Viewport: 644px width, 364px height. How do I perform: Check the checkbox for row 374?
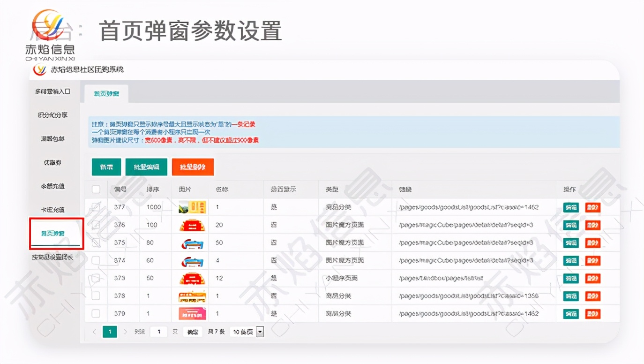tap(96, 260)
